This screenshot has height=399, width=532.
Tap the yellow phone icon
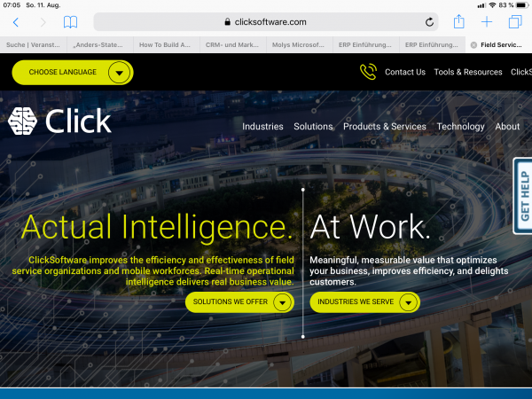point(368,72)
